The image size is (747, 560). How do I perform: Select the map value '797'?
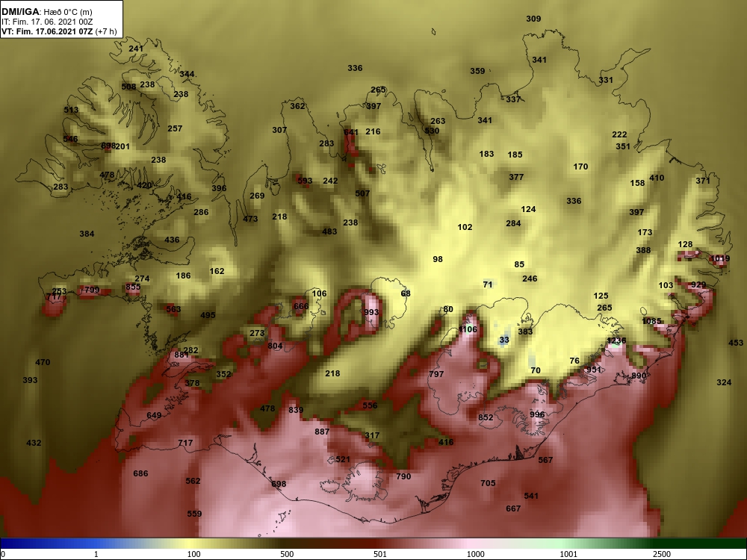tap(436, 374)
